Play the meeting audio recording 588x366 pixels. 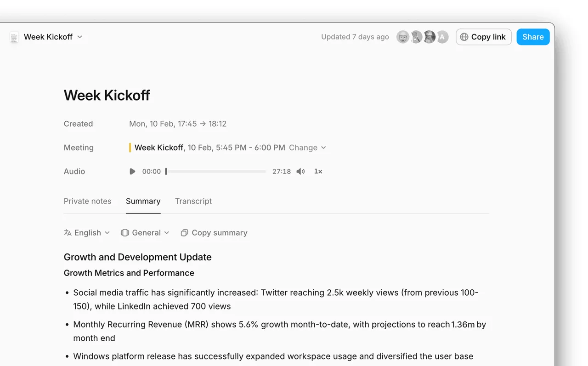coord(132,171)
